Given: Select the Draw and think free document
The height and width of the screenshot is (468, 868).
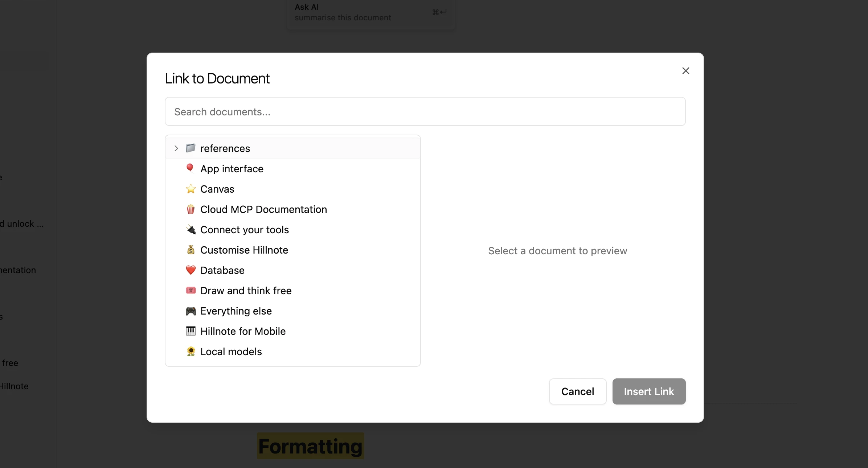Looking at the screenshot, I should (293, 291).
